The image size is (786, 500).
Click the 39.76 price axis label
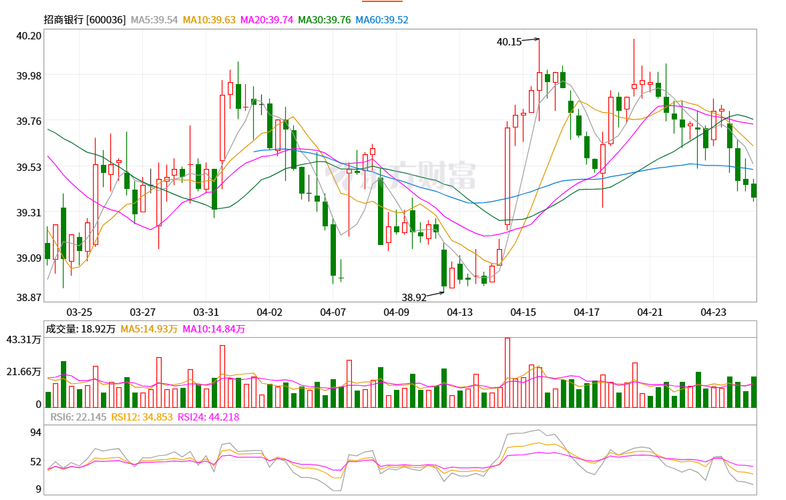click(29, 121)
